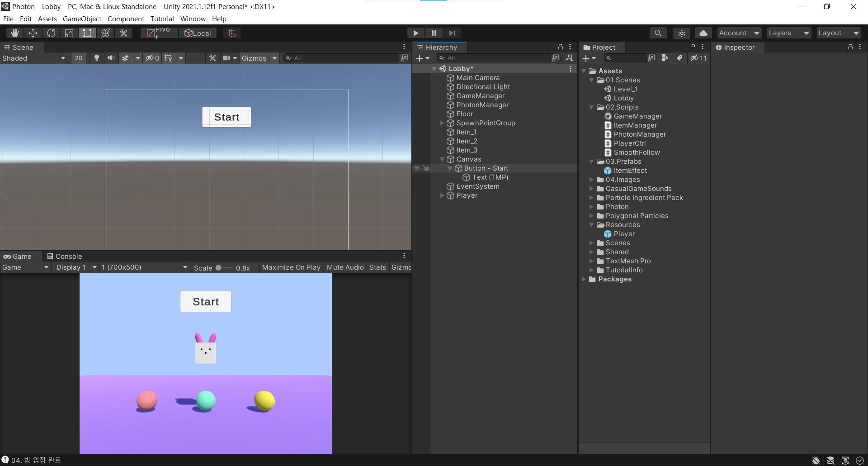Viewport: 868px width, 466px height.
Task: Open the Window menu
Action: [x=193, y=19]
